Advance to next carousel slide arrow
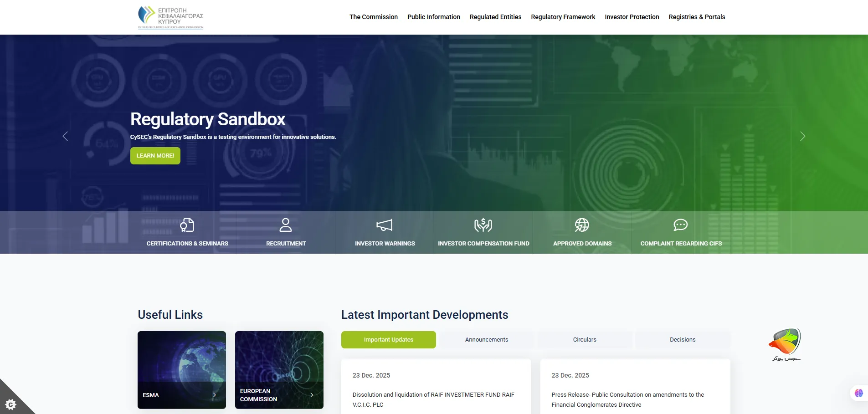The width and height of the screenshot is (868, 414). pyautogui.click(x=802, y=136)
